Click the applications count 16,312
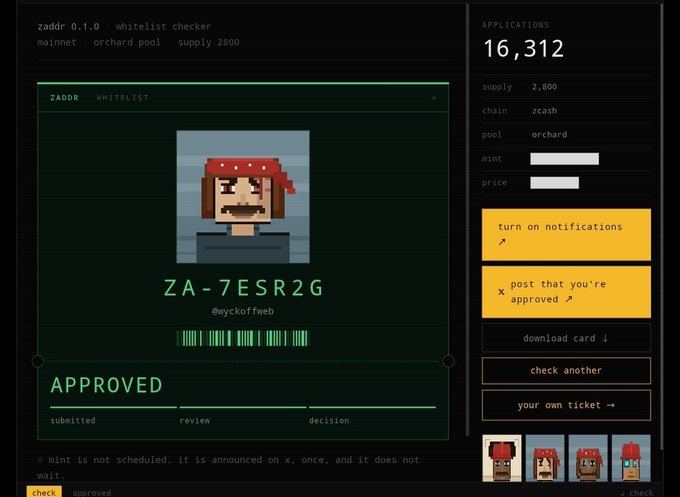 523,48
